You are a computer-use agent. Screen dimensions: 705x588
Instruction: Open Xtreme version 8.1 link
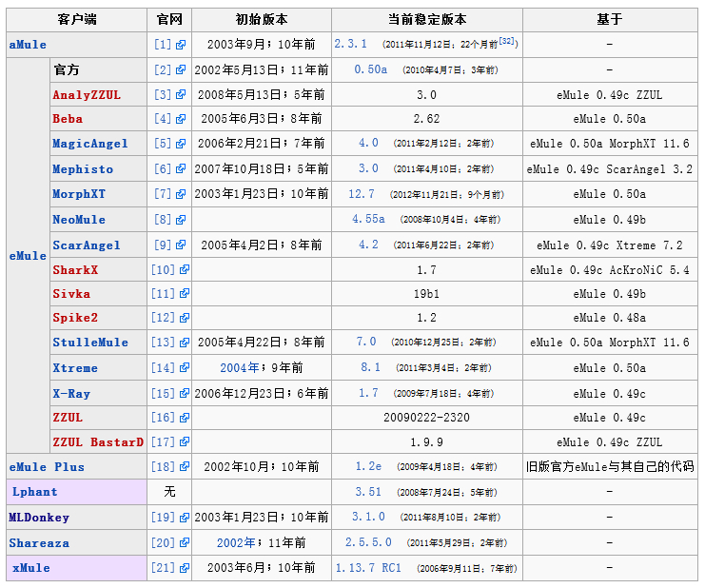pos(370,367)
